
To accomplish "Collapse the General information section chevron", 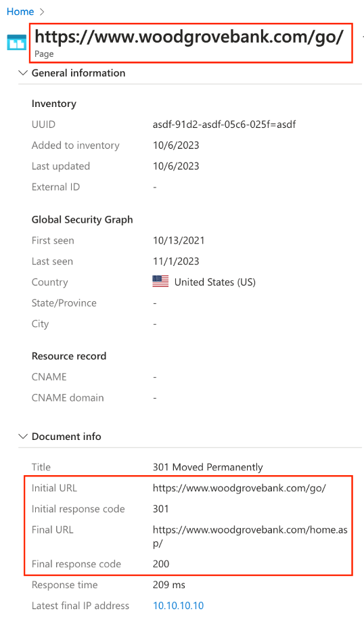I will click(x=23, y=72).
